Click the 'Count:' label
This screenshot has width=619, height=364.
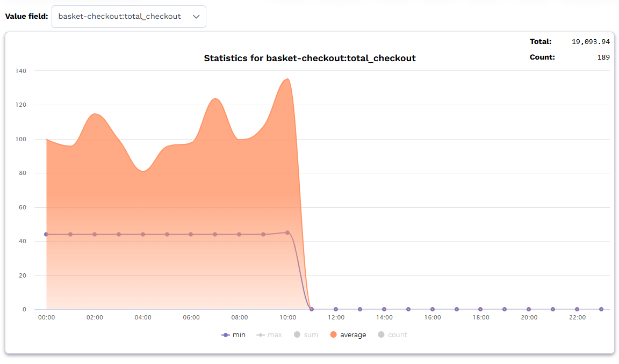click(542, 57)
